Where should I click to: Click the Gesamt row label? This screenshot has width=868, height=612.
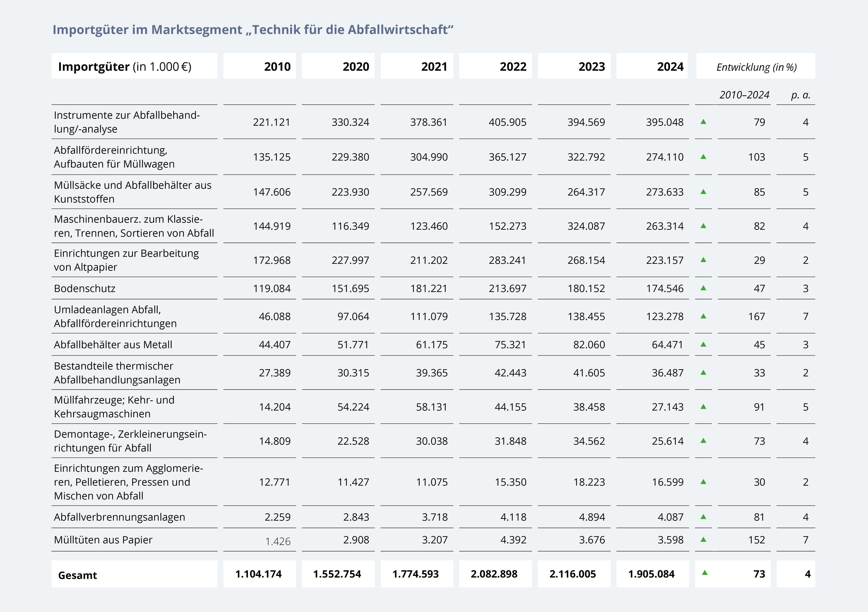78,575
